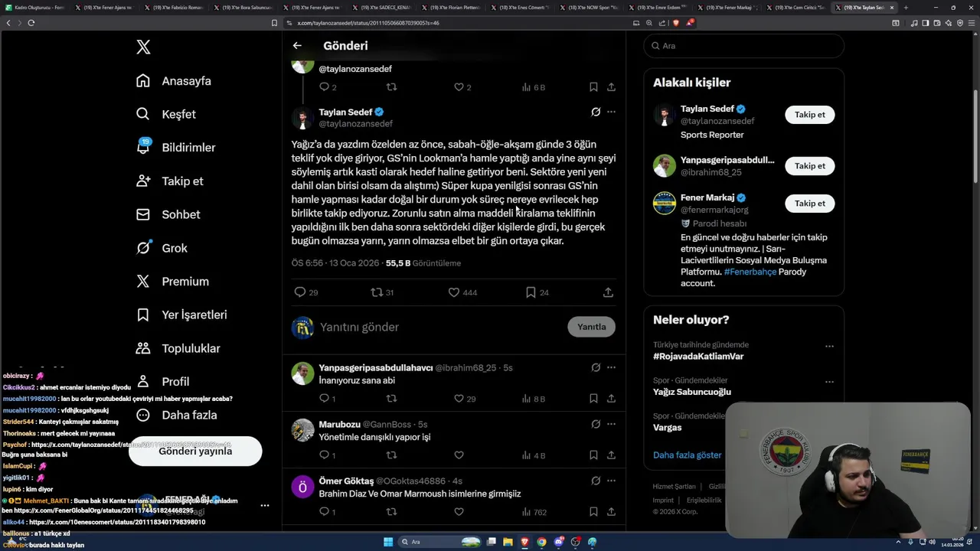Open Grok icon on Marubozu reply

tap(596, 424)
